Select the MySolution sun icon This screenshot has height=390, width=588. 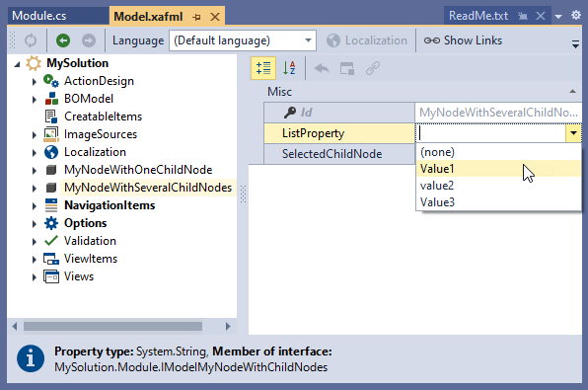coord(34,63)
